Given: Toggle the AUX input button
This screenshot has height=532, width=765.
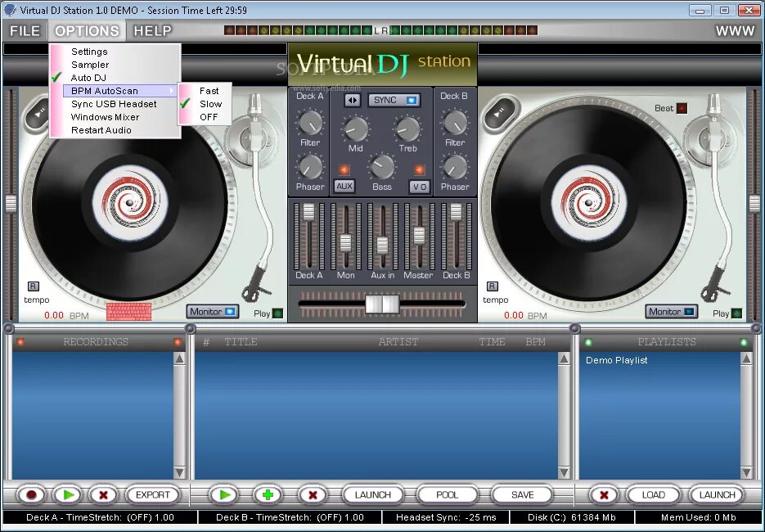Looking at the screenshot, I should tap(344, 186).
